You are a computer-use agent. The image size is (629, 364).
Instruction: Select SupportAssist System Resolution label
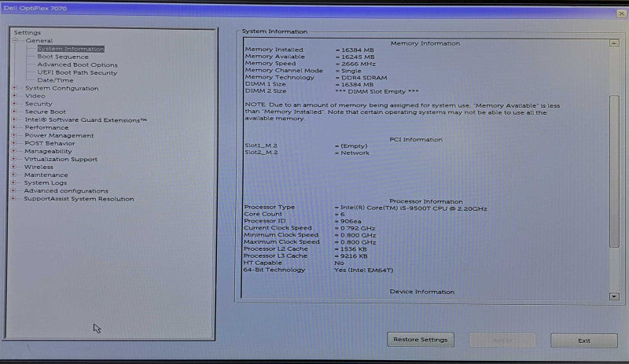point(79,199)
